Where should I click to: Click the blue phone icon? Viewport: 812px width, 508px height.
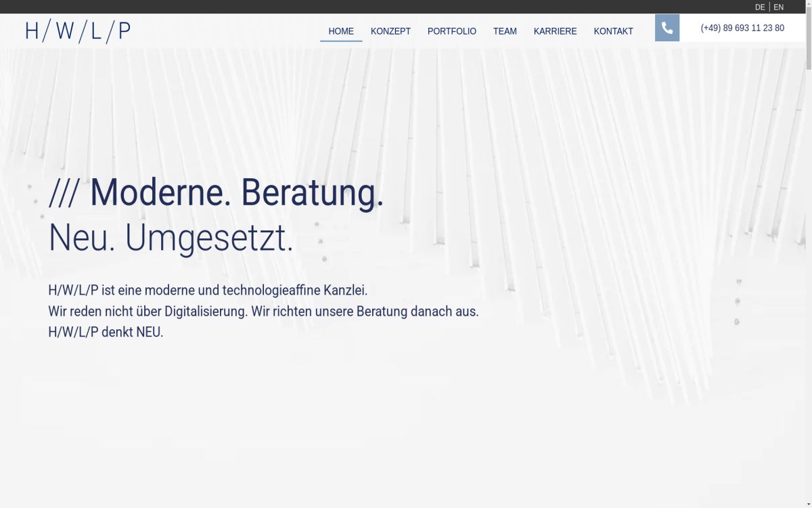(667, 28)
